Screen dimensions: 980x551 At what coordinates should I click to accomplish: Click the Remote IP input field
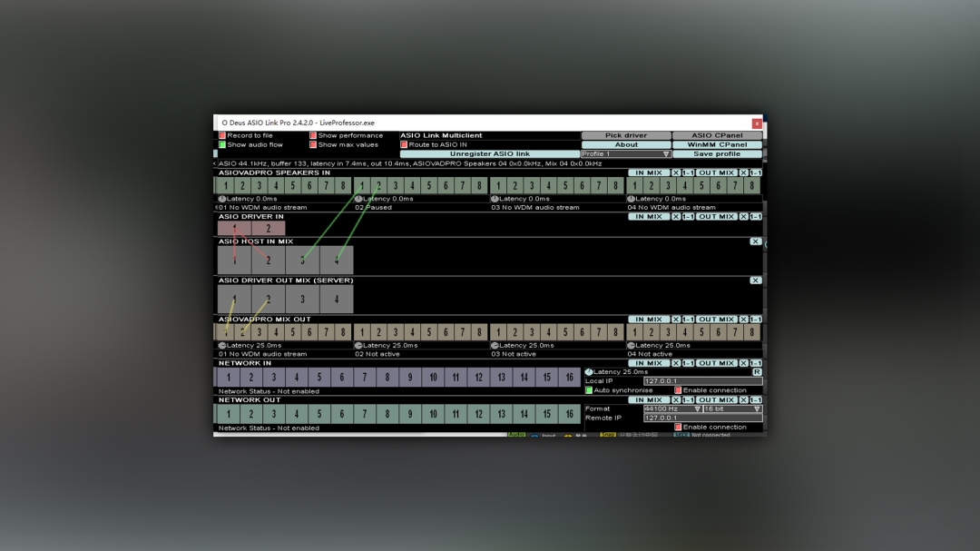click(x=702, y=418)
